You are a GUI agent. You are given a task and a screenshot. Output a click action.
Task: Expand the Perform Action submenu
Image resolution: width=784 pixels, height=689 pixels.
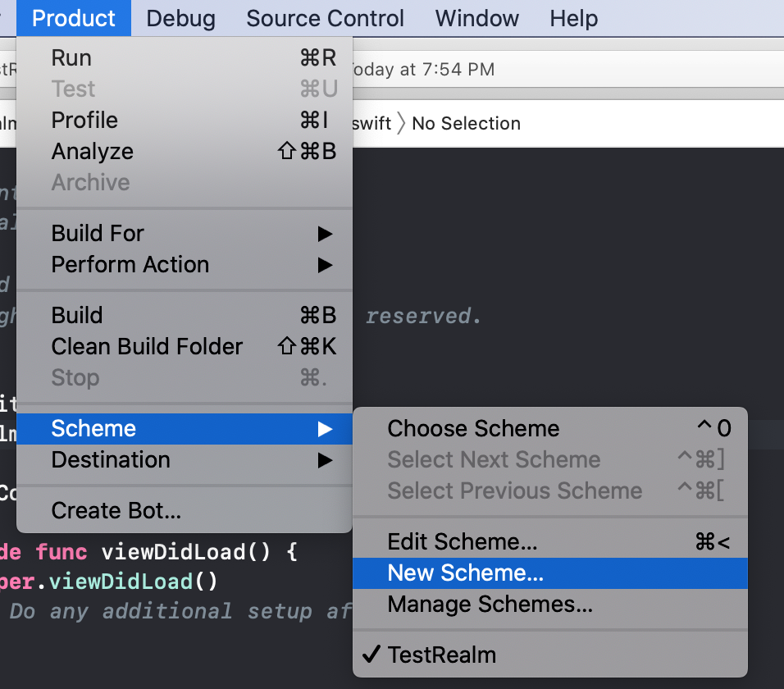[130, 265]
